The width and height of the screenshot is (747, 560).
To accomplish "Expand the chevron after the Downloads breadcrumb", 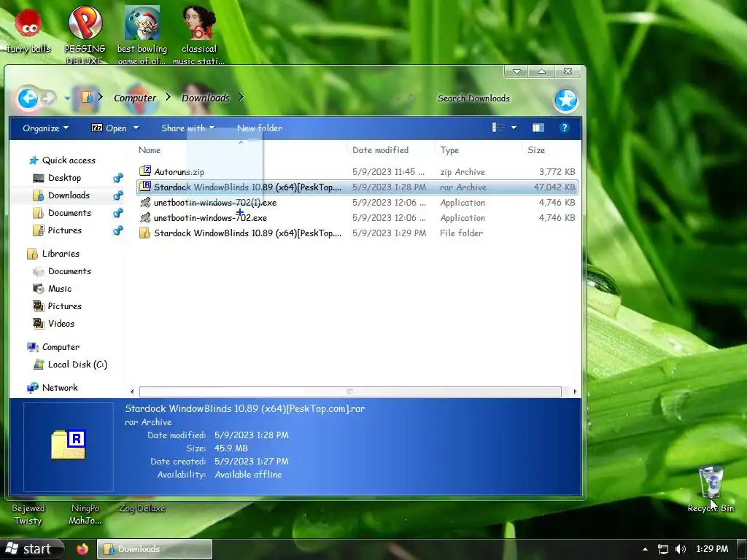I will (x=241, y=97).
